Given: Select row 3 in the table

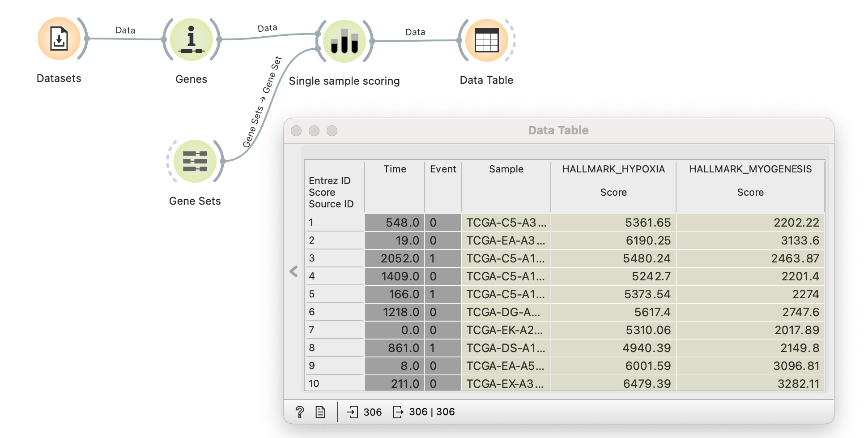Looking at the screenshot, I should coord(334,258).
